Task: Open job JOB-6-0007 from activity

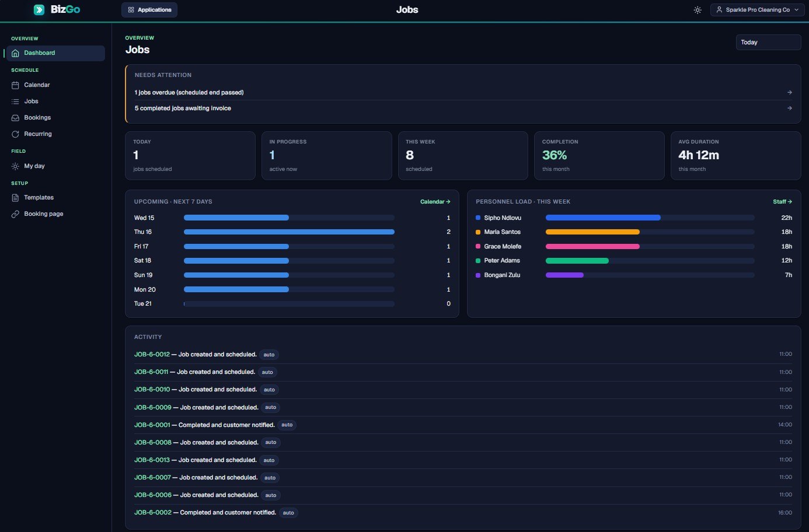Action: coord(152,477)
